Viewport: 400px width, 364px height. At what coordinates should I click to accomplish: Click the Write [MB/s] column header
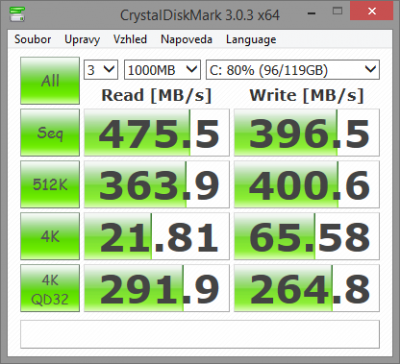306,96
